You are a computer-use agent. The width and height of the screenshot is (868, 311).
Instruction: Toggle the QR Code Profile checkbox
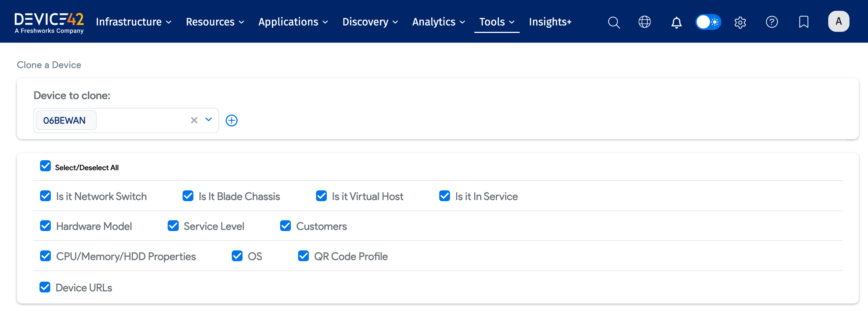(x=303, y=256)
